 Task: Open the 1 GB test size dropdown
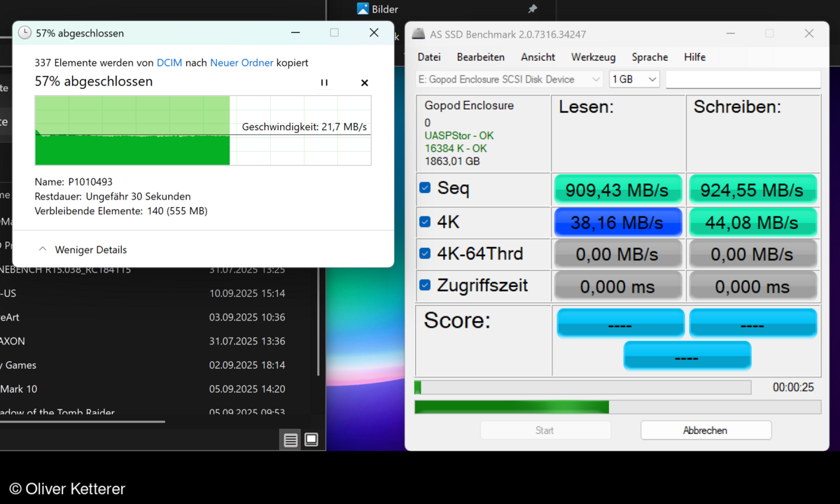click(634, 79)
